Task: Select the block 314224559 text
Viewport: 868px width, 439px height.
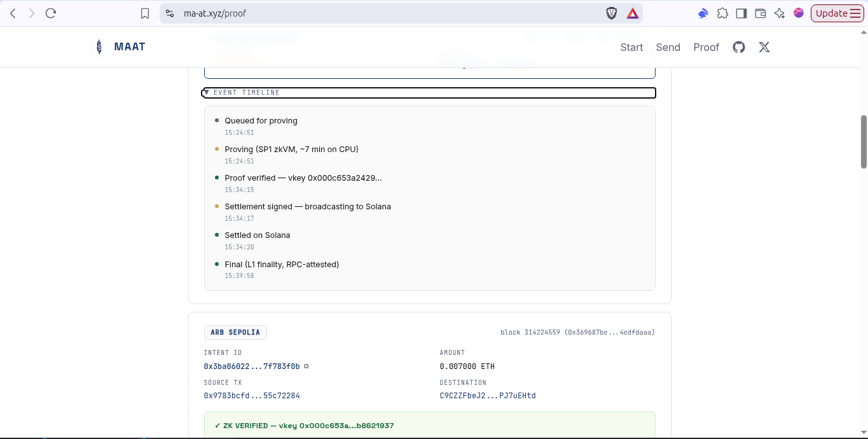Action: coord(577,332)
